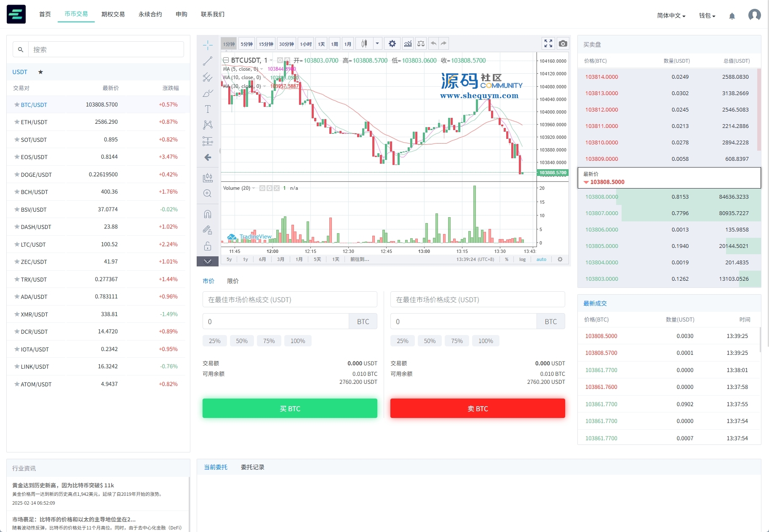Click the indicators icon in chart toolbar
The width and height of the screenshot is (769, 532).
[408, 44]
